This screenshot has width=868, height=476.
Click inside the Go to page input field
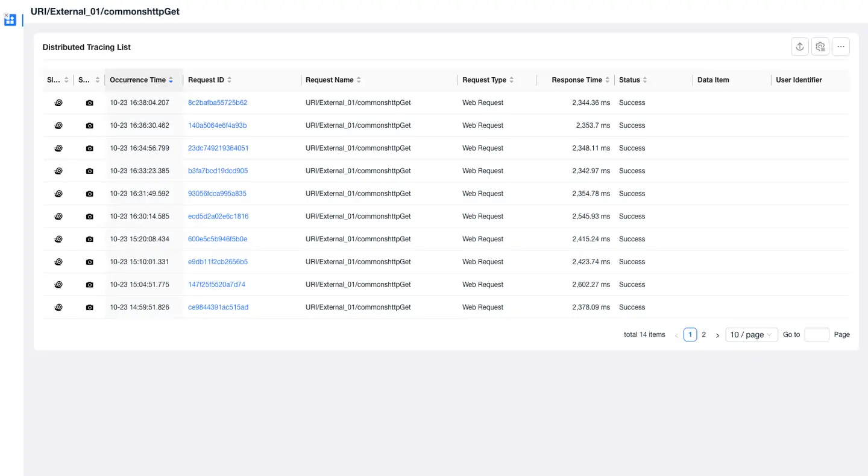[816, 334]
